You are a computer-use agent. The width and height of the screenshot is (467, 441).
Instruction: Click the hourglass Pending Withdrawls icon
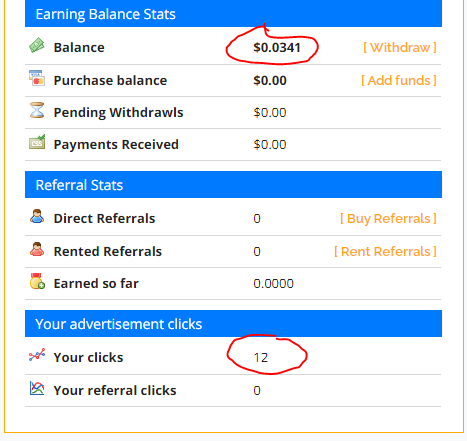click(x=37, y=110)
